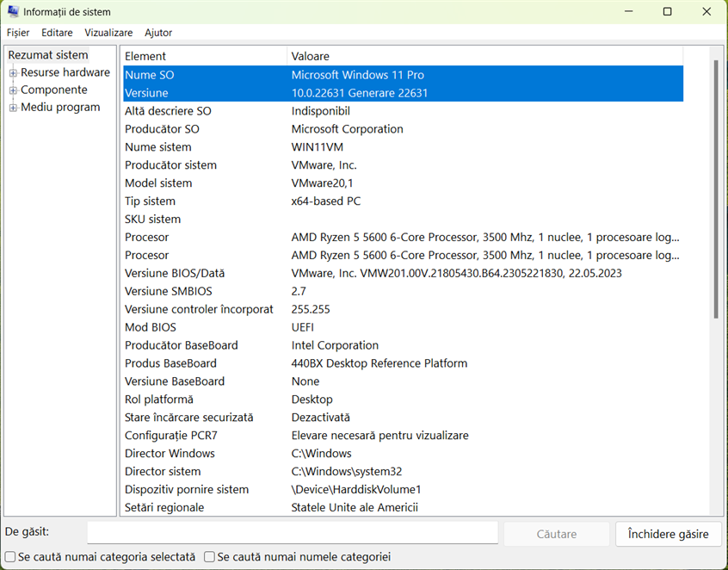Select the Producător SO row
Screen dimensions: 728x570
click(x=403, y=129)
